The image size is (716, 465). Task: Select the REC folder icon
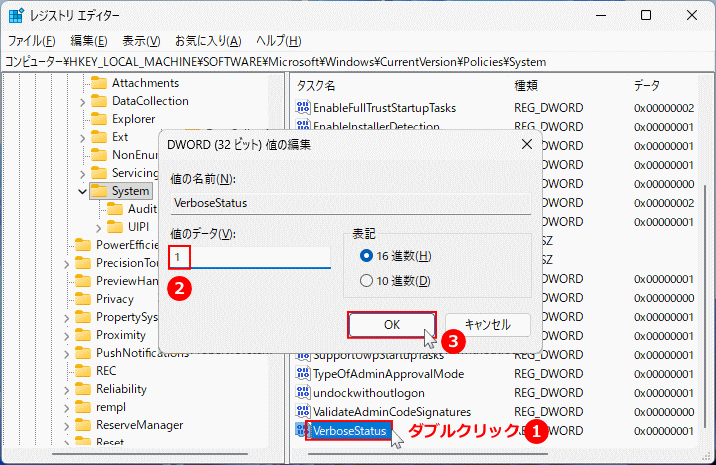tap(83, 370)
